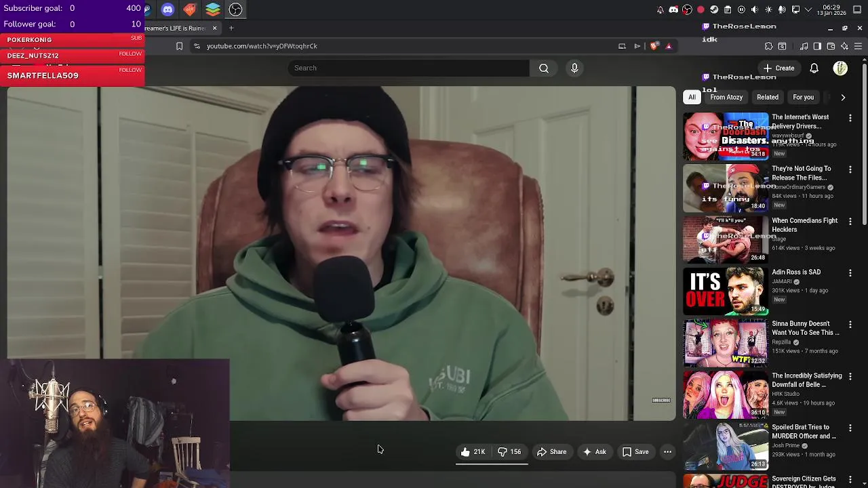
Task: Share the video
Action: tap(551, 451)
